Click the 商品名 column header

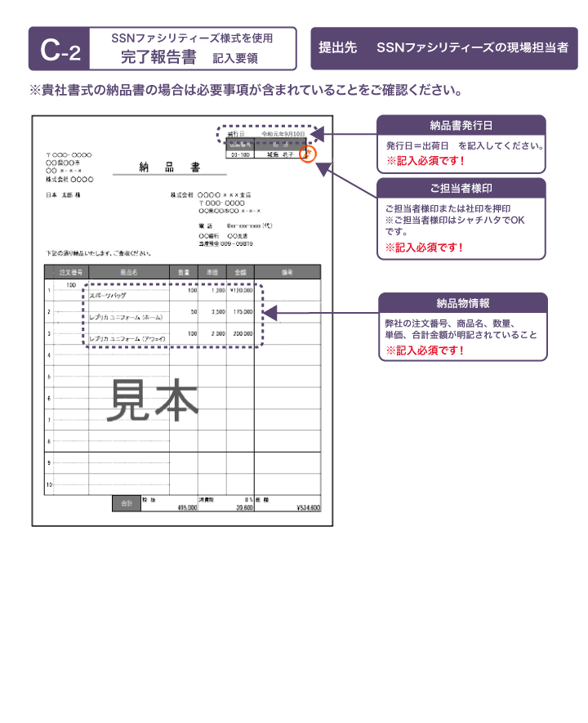coord(129,273)
